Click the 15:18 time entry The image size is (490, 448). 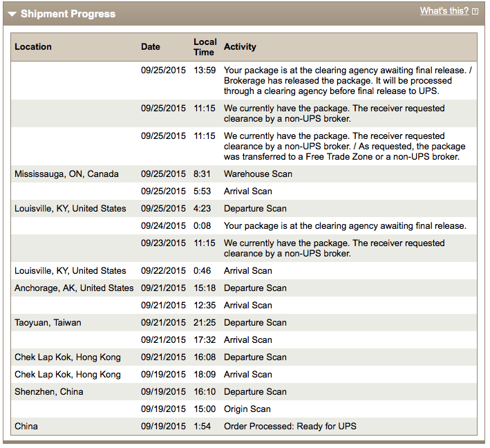[x=205, y=288]
